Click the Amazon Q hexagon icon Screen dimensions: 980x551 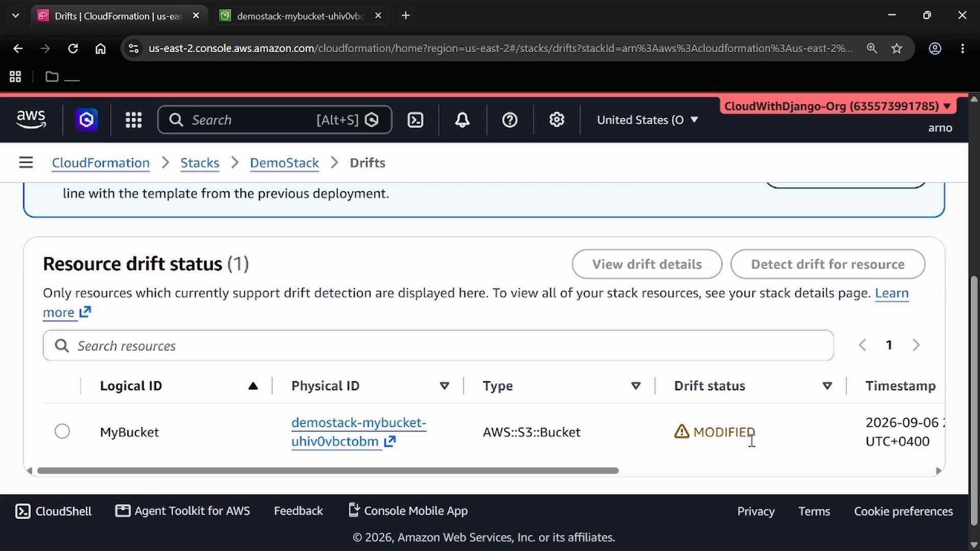pos(87,120)
